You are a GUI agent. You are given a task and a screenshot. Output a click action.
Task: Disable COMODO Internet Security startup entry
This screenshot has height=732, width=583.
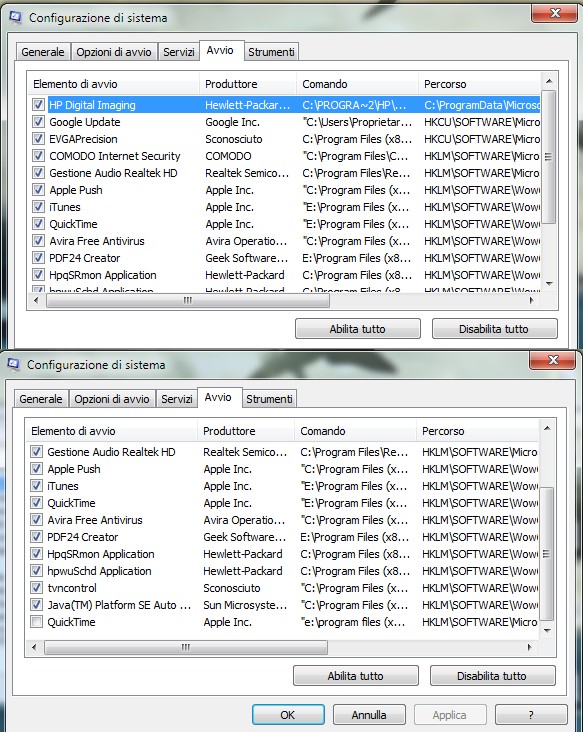tap(38, 156)
